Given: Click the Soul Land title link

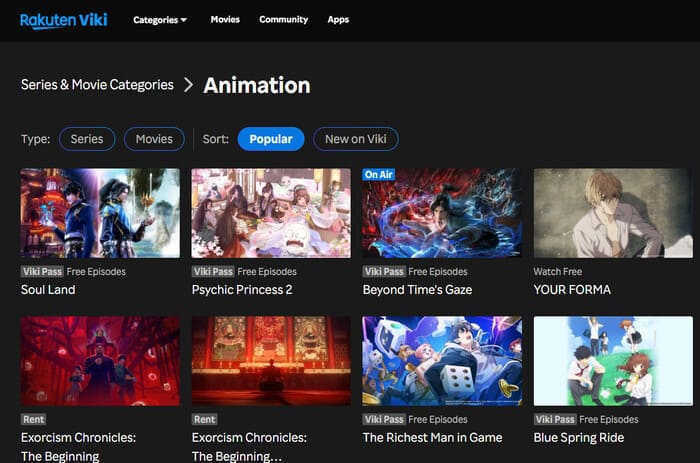Looking at the screenshot, I should 48,290.
